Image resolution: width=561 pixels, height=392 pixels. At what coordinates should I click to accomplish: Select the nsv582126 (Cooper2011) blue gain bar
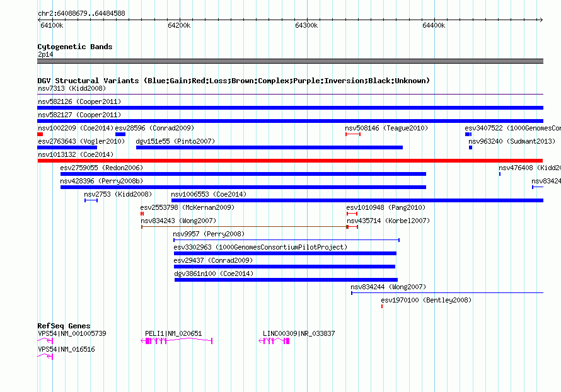290,108
